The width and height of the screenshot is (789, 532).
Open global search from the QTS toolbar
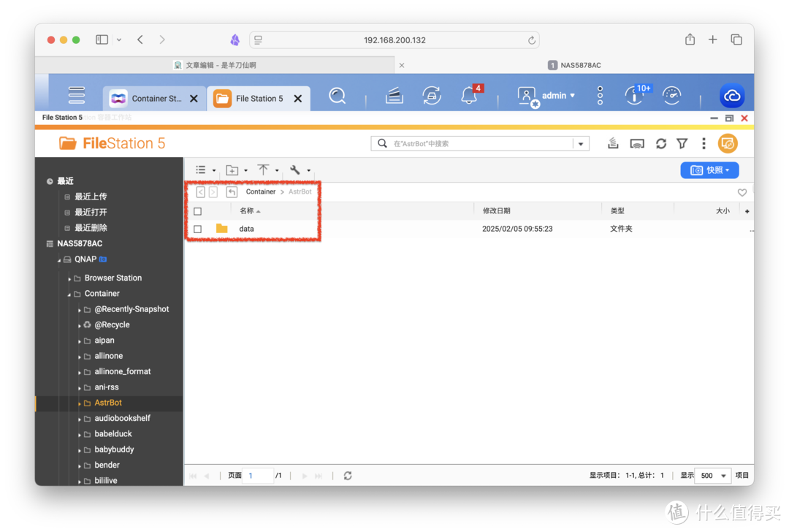pyautogui.click(x=338, y=95)
